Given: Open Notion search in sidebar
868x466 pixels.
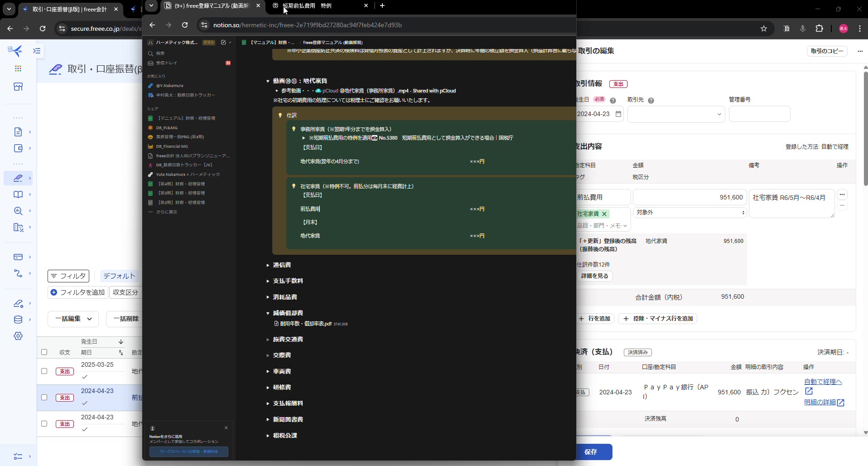Looking at the screenshot, I should pyautogui.click(x=160, y=53).
